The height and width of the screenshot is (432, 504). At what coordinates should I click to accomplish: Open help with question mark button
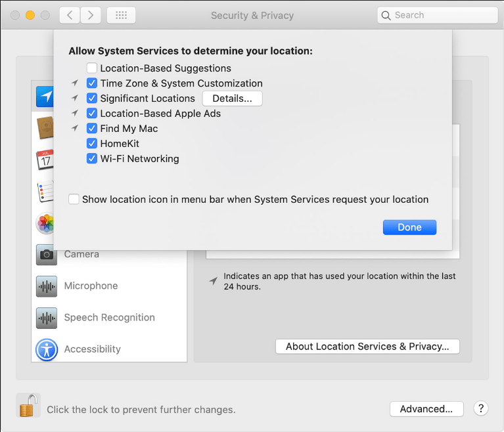pyautogui.click(x=481, y=408)
